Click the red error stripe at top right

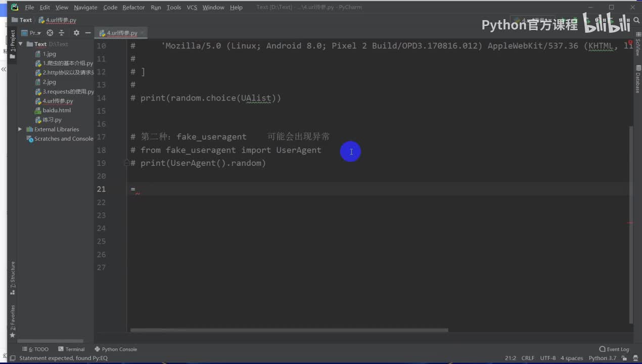pyautogui.click(x=630, y=42)
